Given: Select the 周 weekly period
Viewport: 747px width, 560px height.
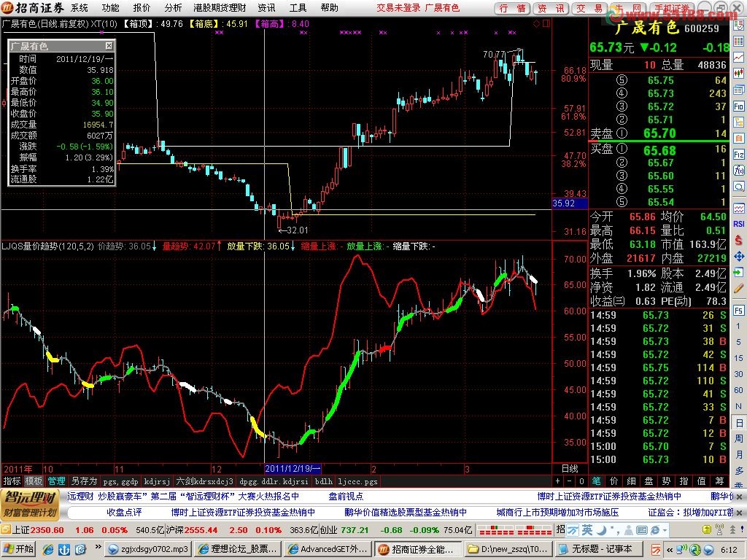Looking at the screenshot, I should 739,438.
